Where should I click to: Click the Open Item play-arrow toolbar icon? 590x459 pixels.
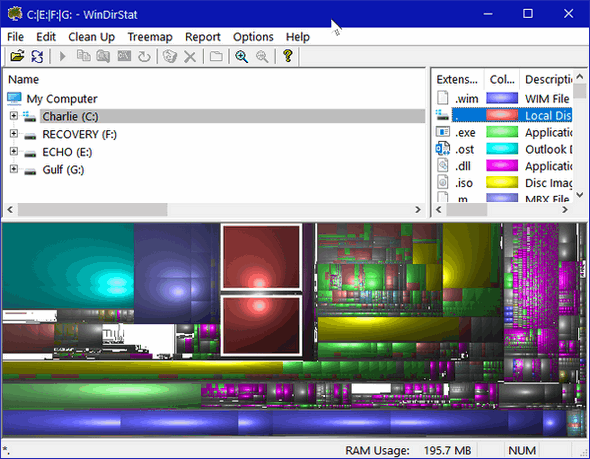click(x=62, y=56)
